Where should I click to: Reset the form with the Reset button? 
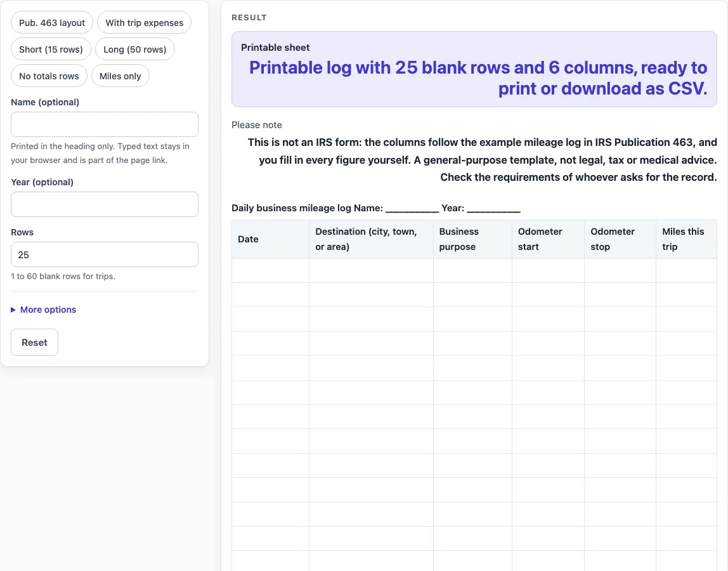(34, 343)
